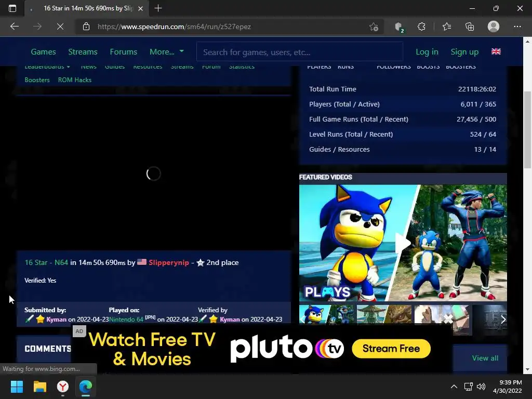The height and width of the screenshot is (399, 532).
Task: Open the Boosters game tab
Action: tap(37, 79)
